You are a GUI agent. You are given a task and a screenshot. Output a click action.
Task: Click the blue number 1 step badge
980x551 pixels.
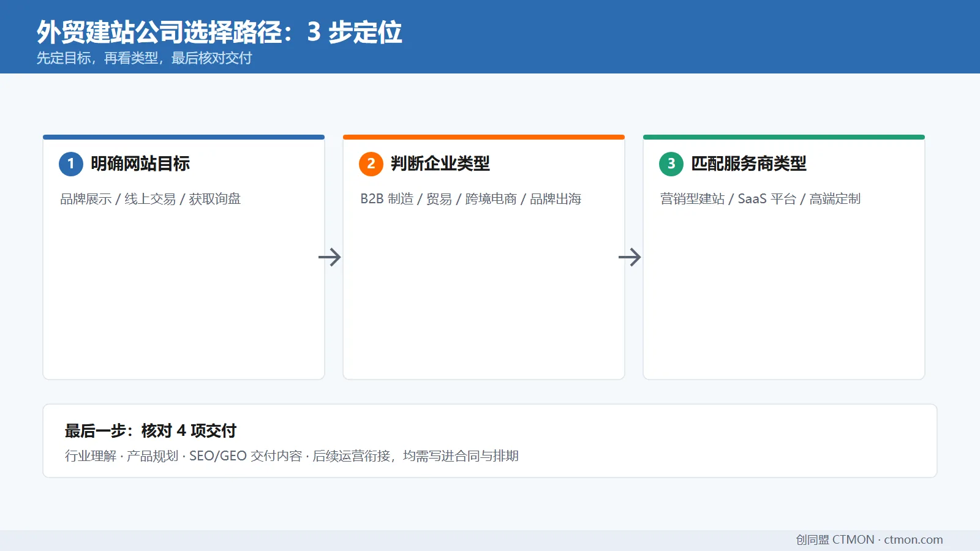(x=71, y=164)
